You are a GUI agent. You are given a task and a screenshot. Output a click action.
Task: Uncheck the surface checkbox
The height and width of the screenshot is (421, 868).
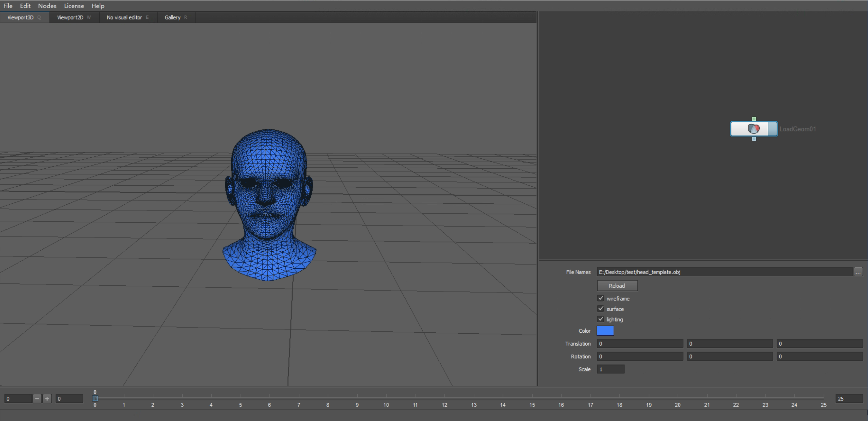pyautogui.click(x=600, y=309)
